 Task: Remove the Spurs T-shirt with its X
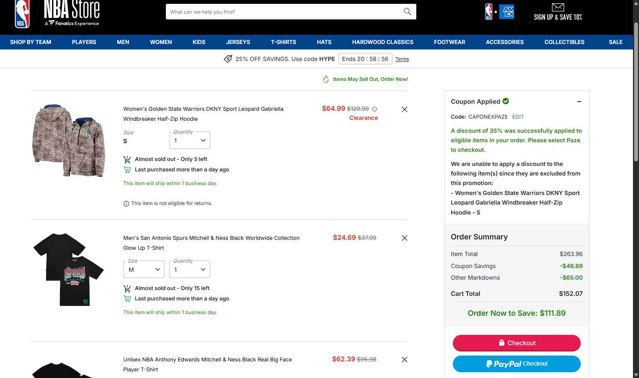point(404,238)
